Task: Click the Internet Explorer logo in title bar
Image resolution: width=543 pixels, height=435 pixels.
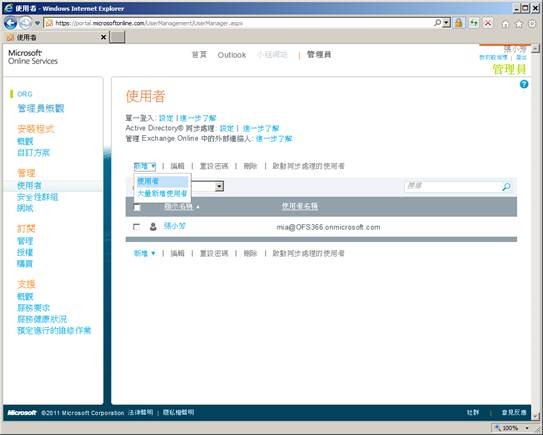Action: (x=8, y=8)
